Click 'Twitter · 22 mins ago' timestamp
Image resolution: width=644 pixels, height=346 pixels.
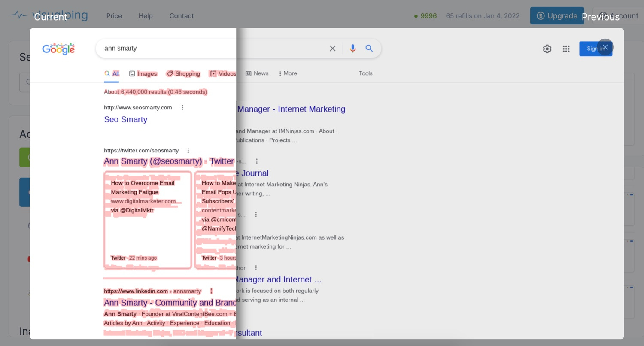click(134, 258)
